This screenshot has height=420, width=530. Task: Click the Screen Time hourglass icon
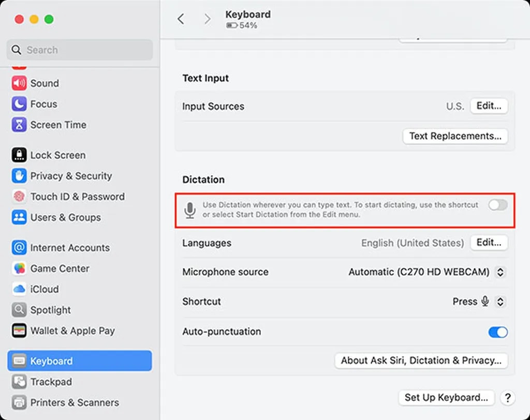19,125
